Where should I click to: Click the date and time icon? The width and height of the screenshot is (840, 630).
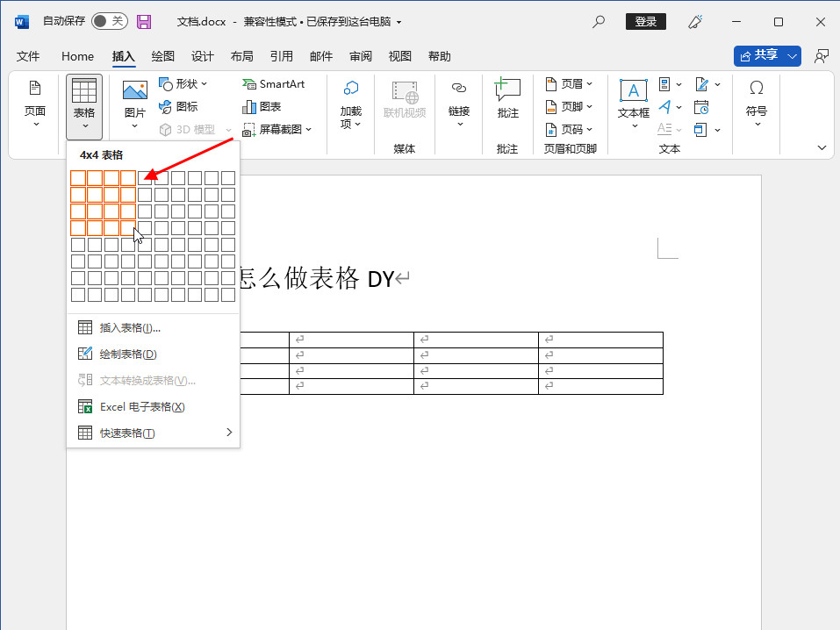701,106
